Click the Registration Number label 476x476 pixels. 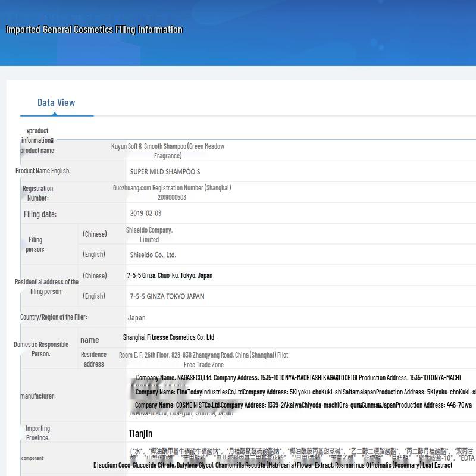(37, 193)
